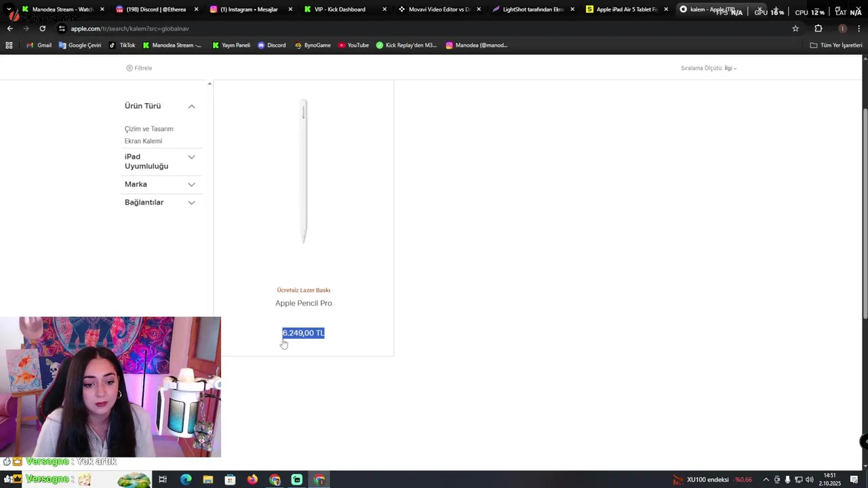The image size is (868, 488).
Task: Click the address bar URL field
Action: click(x=420, y=28)
